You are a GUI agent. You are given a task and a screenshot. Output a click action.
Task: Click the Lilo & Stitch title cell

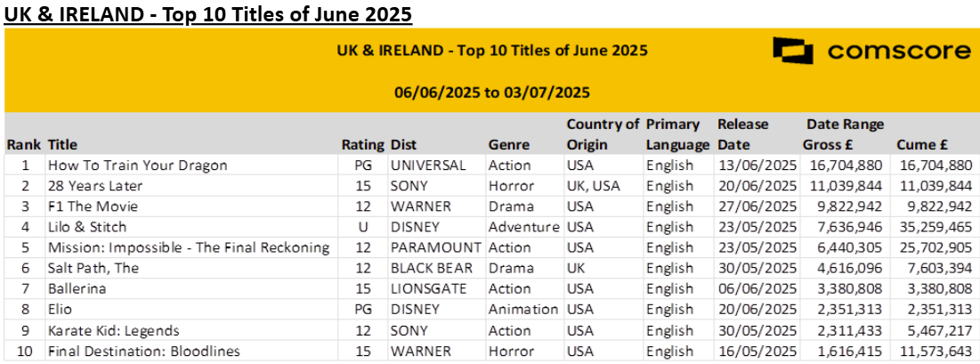pyautogui.click(x=87, y=227)
